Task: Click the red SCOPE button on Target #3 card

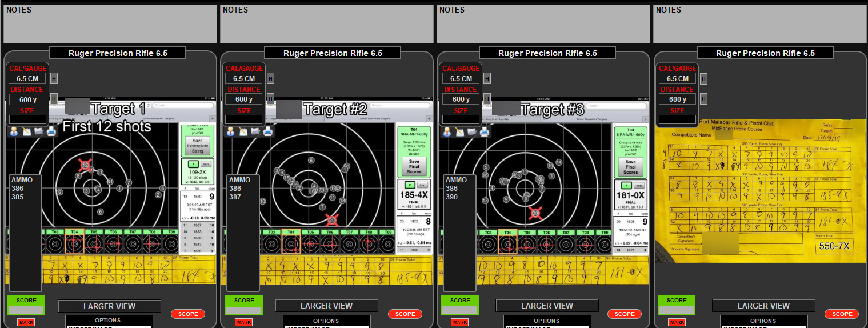Action: tap(625, 314)
